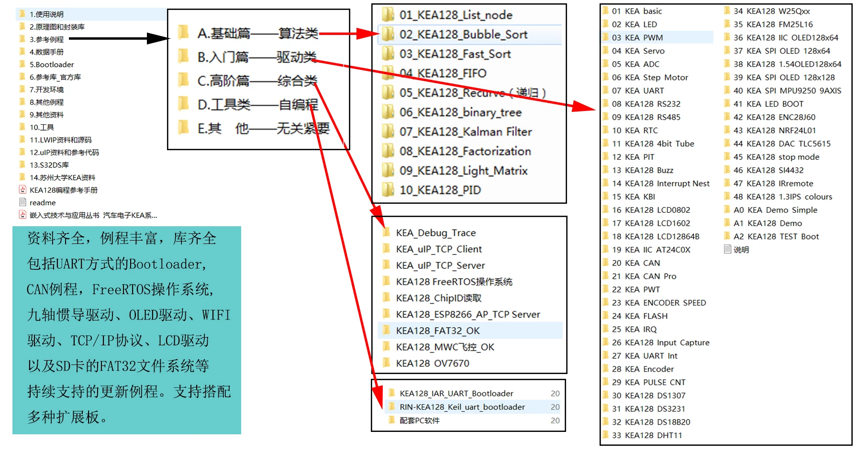Select the 9.其他资料 folder name

click(46, 114)
